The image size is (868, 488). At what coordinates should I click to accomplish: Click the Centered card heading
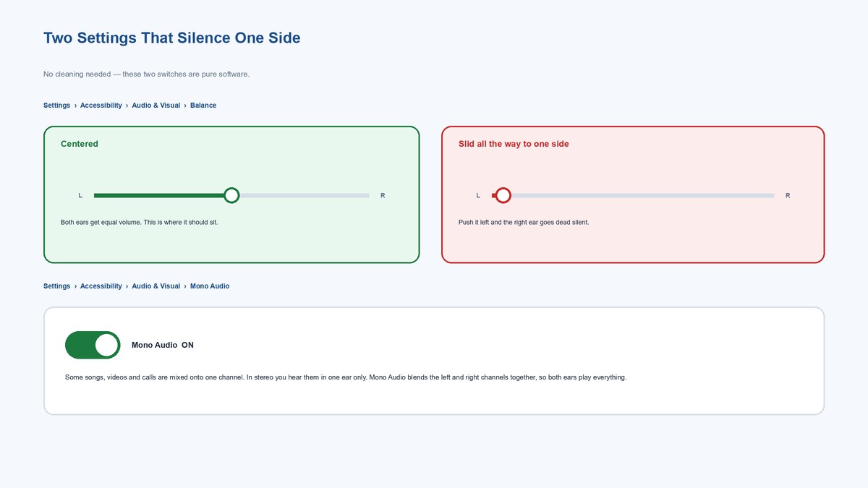[x=80, y=144]
